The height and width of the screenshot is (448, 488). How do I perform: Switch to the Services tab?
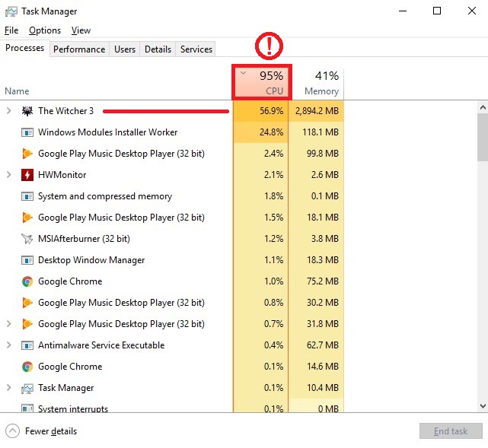196,49
